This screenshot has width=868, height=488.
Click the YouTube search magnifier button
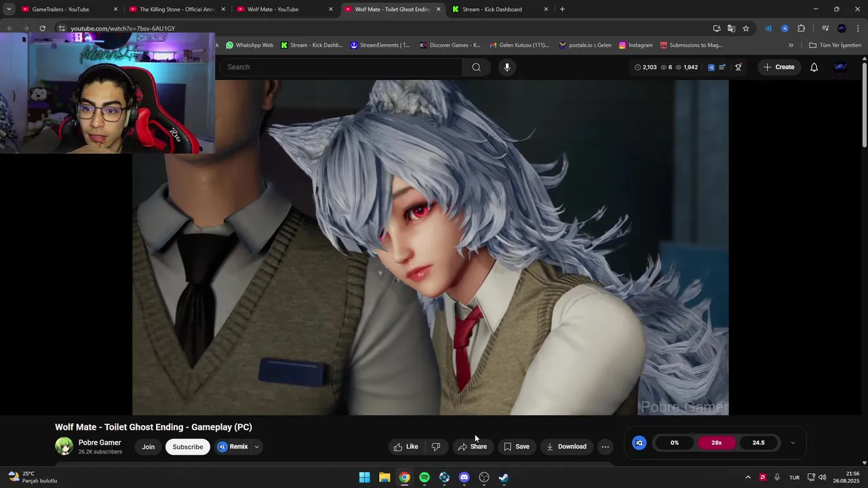[x=476, y=67]
